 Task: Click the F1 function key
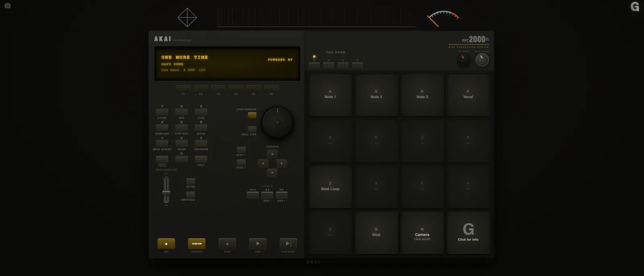click(183, 88)
